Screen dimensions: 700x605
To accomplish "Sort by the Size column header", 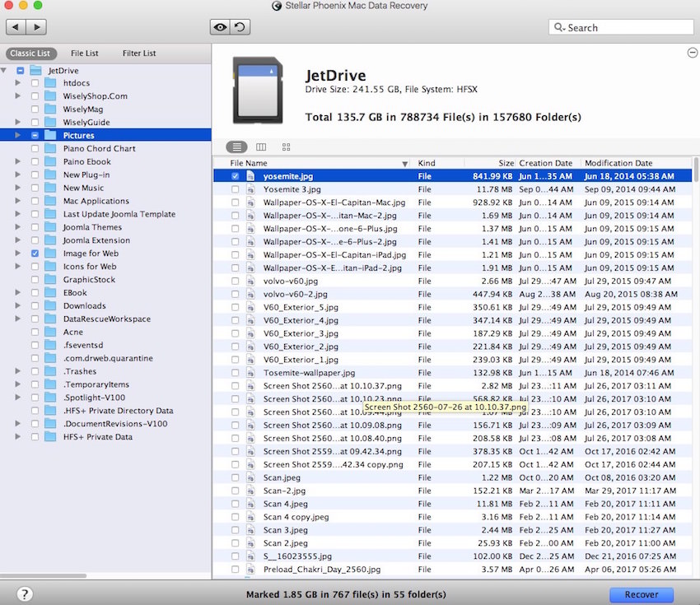I will tap(506, 163).
